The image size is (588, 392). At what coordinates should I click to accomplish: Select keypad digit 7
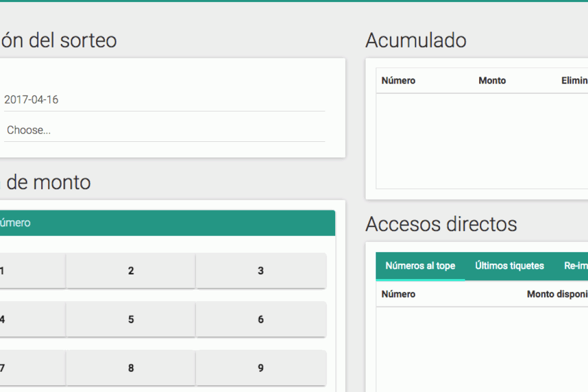[x=31, y=368]
